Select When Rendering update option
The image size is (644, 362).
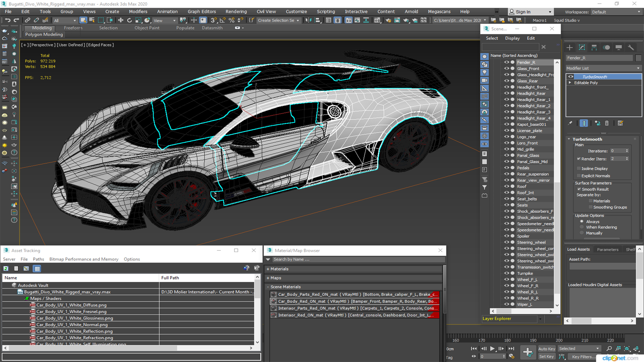point(582,227)
